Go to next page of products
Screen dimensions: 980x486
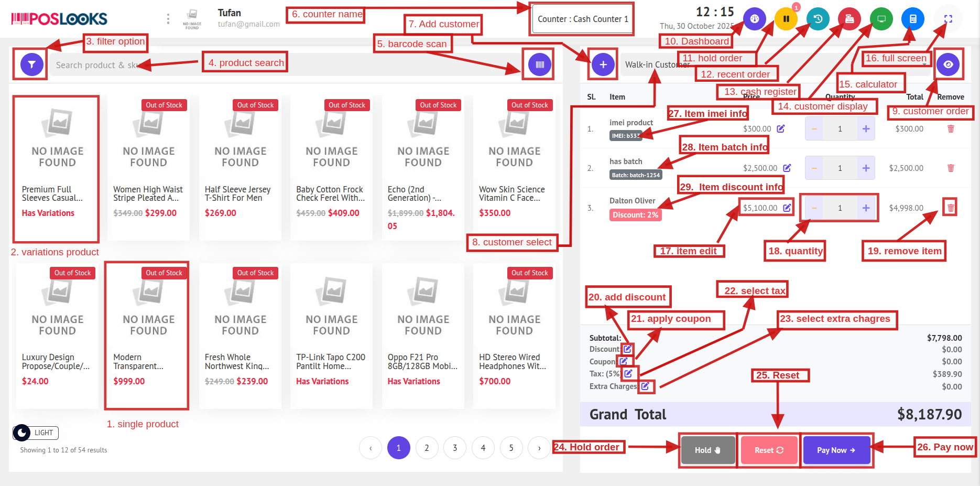pyautogui.click(x=539, y=448)
